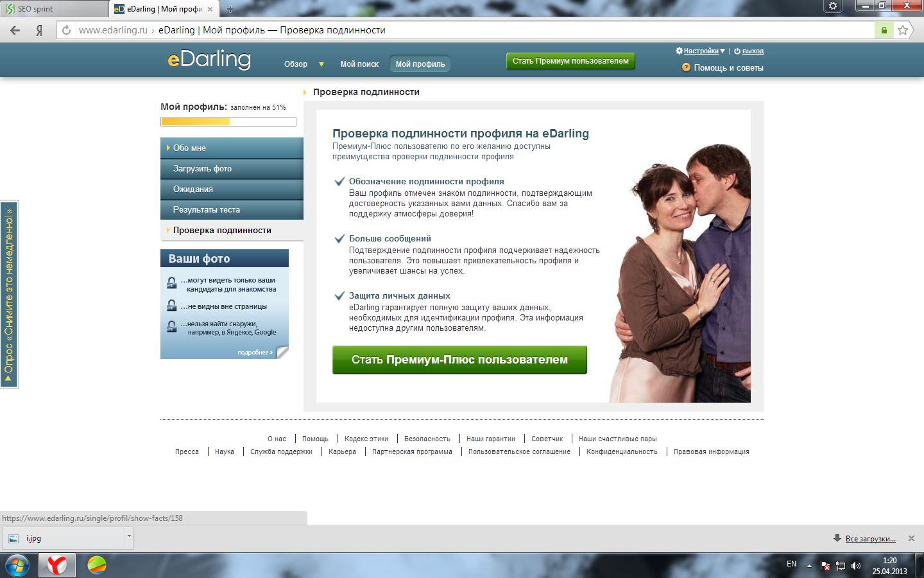Click checkmark icon next to 'Больше сообщений'
The height and width of the screenshot is (578, 924).
[340, 238]
